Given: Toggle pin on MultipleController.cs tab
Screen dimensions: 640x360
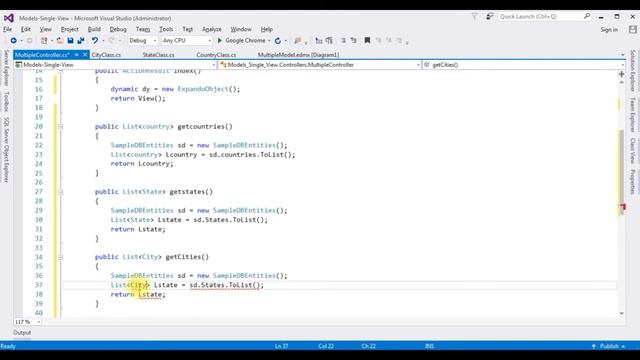Looking at the screenshot, I should (x=76, y=55).
